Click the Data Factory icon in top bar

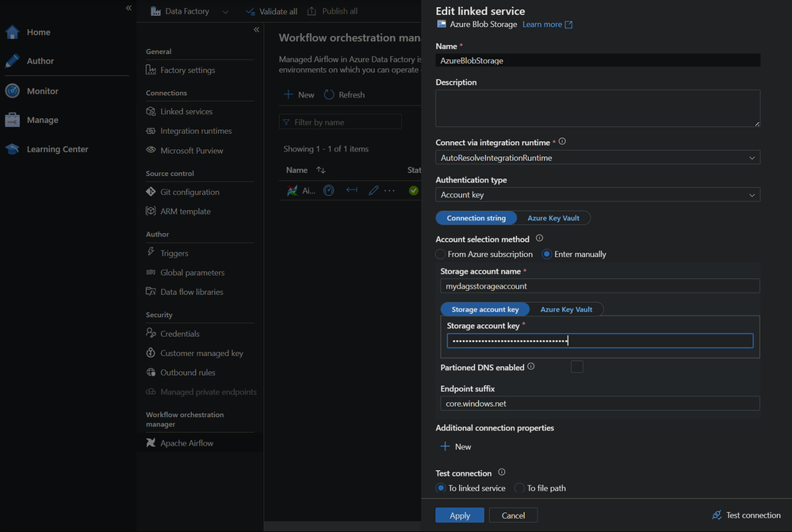pos(155,11)
